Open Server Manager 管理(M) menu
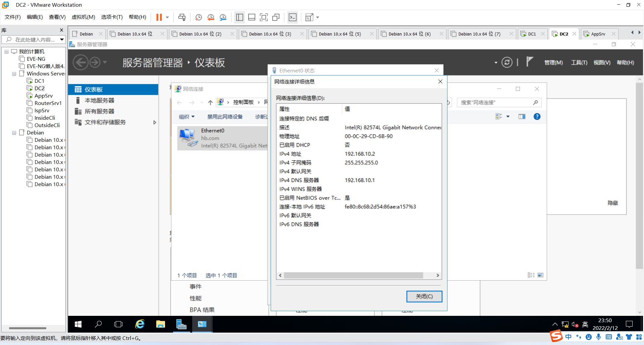Image resolution: width=644 pixels, height=345 pixels. click(553, 63)
